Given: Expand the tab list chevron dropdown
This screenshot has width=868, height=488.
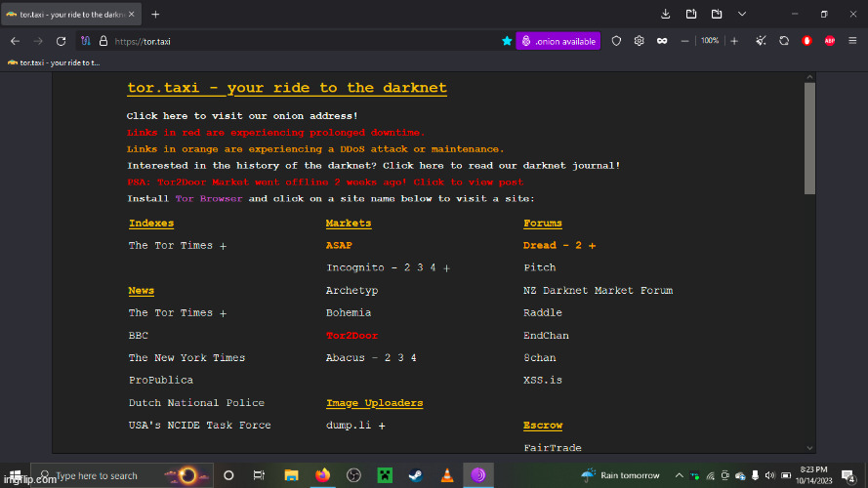Looking at the screenshot, I should click(742, 14).
